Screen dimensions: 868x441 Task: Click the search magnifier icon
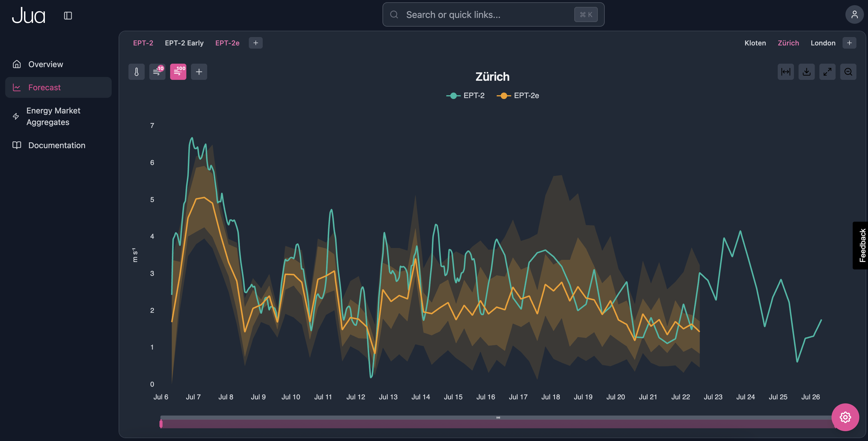coord(394,14)
